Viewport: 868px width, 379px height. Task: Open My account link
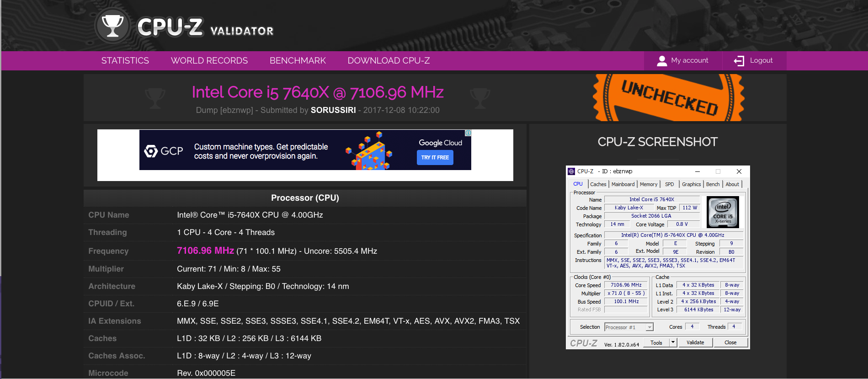click(x=690, y=60)
